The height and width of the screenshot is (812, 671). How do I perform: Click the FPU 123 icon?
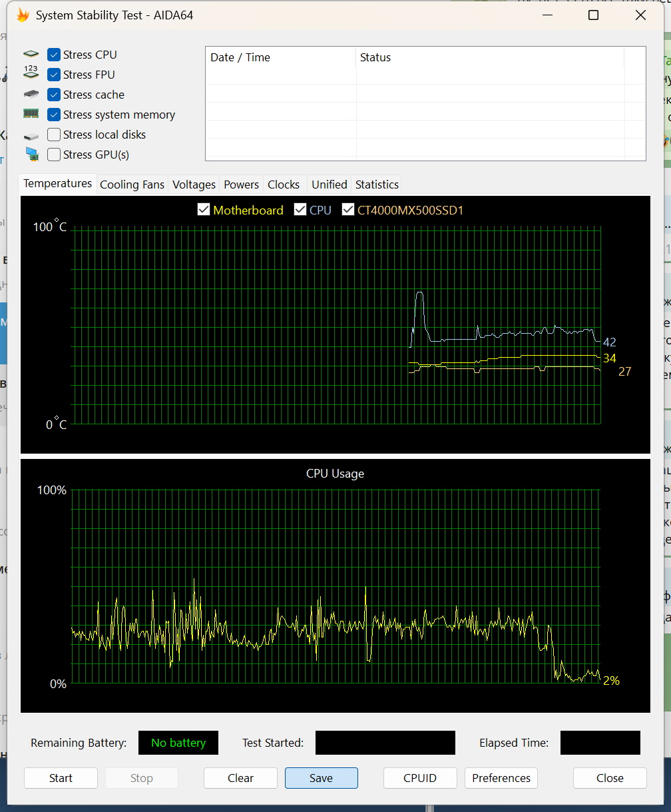31,74
